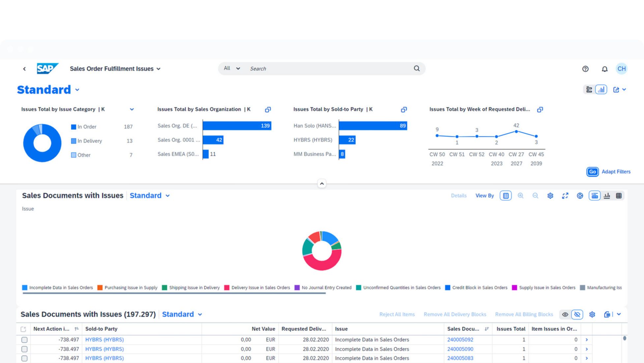
Task: Collapse the header with the up chevron
Action: (322, 183)
